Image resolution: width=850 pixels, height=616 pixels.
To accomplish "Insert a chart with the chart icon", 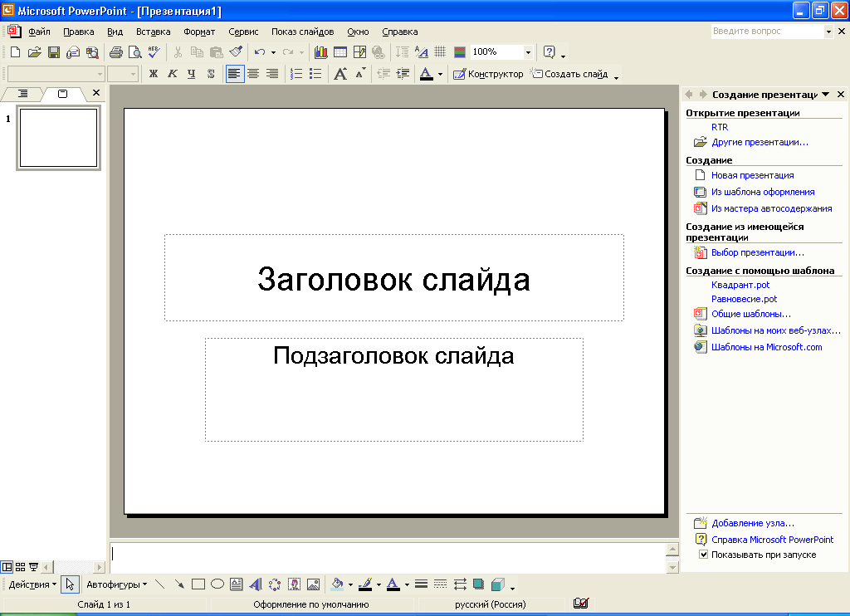I will click(x=321, y=52).
